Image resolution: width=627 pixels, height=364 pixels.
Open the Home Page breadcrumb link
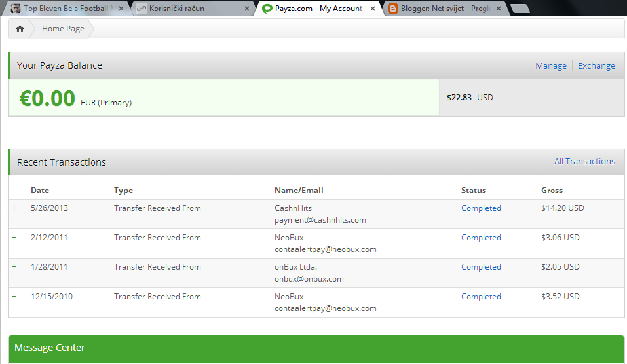pyautogui.click(x=63, y=29)
